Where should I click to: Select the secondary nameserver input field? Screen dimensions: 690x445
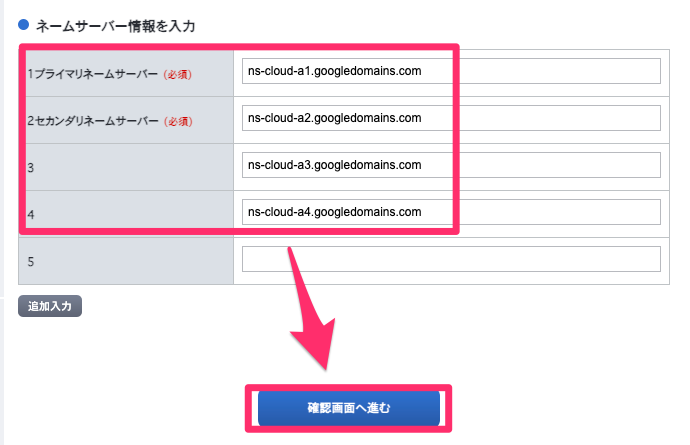tap(451, 118)
